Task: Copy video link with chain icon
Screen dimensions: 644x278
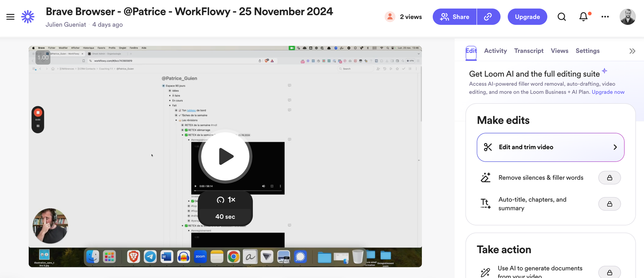Action: [x=488, y=17]
